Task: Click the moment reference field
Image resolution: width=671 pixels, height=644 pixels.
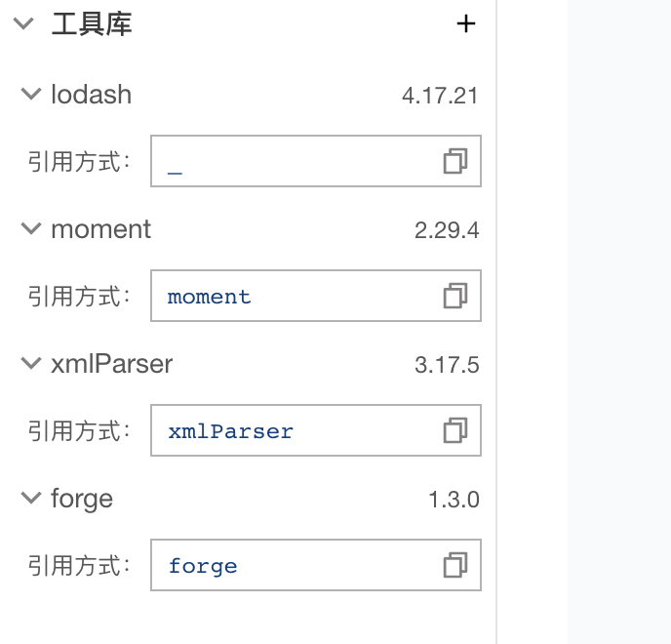Action: [x=316, y=296]
